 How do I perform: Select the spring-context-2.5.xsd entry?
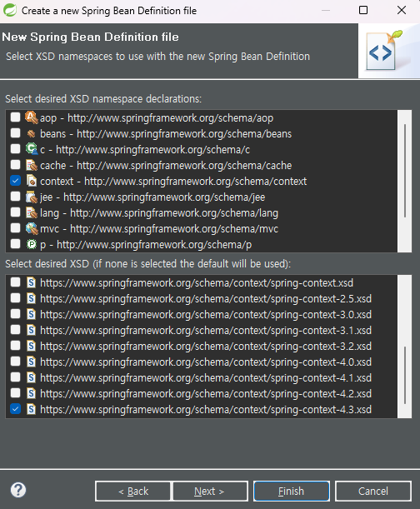(x=206, y=298)
